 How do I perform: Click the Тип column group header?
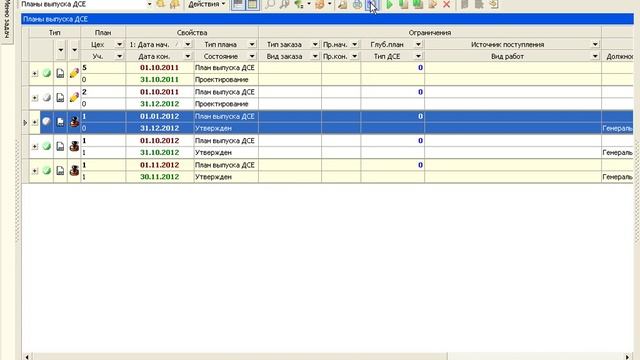point(55,33)
